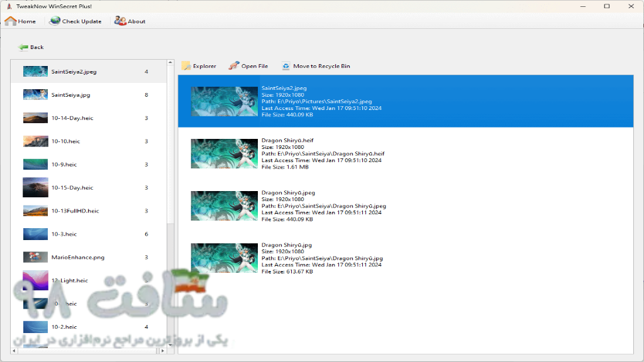The height and width of the screenshot is (362, 644).
Task: Select the 10-2.heic thumbnail
Action: [x=35, y=327]
